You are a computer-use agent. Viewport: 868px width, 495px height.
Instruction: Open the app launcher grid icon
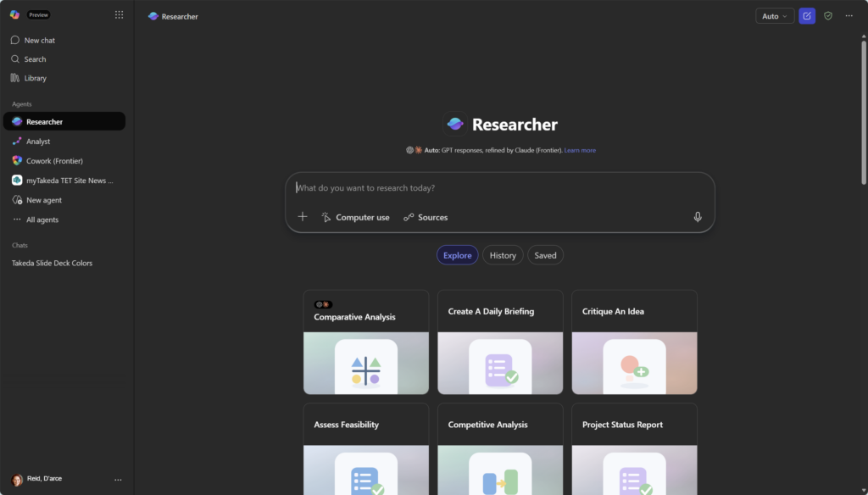(119, 15)
